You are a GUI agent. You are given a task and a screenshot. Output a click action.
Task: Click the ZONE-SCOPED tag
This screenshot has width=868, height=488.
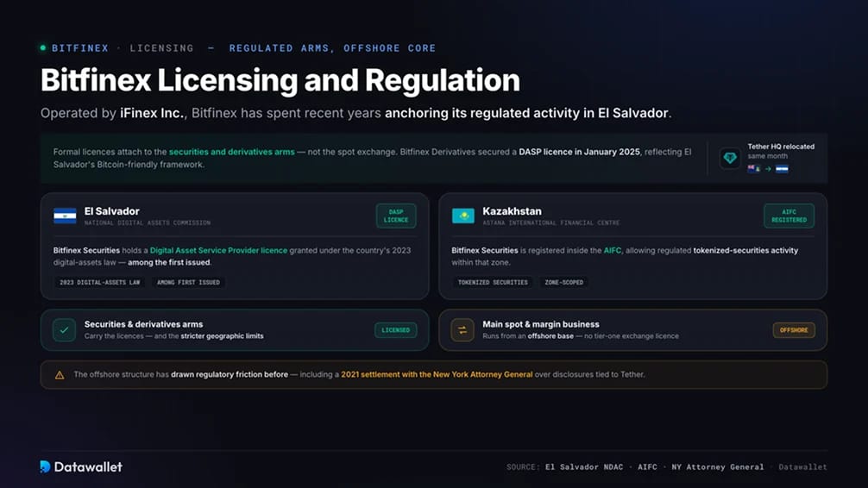pyautogui.click(x=563, y=282)
